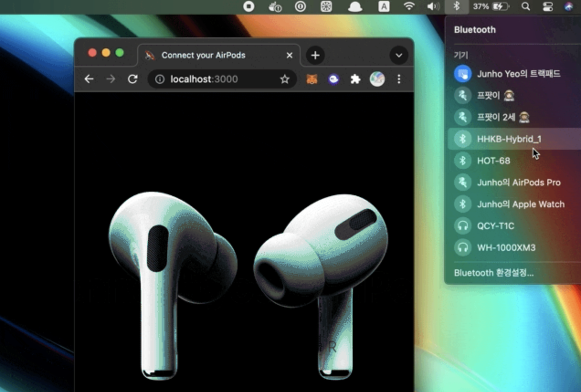Click the Wi-Fi icon in menu bar
The image size is (581, 392).
pos(409,6)
